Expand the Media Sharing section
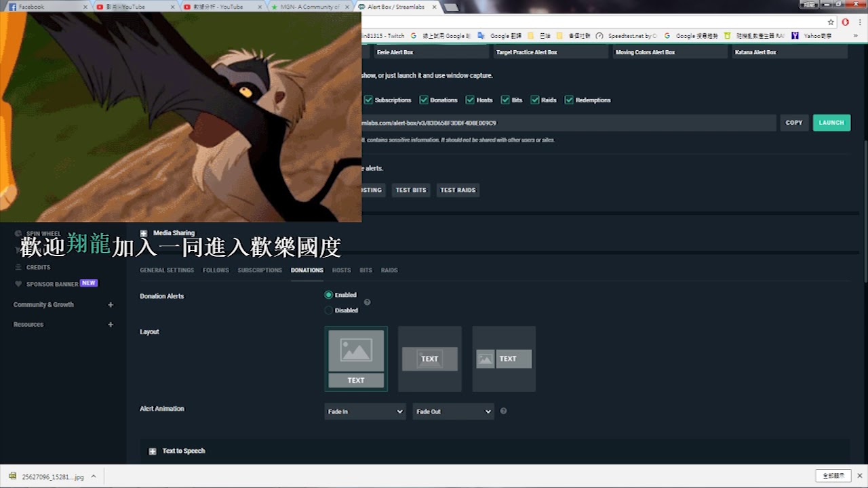Image resolution: width=868 pixels, height=488 pixels. tap(144, 233)
